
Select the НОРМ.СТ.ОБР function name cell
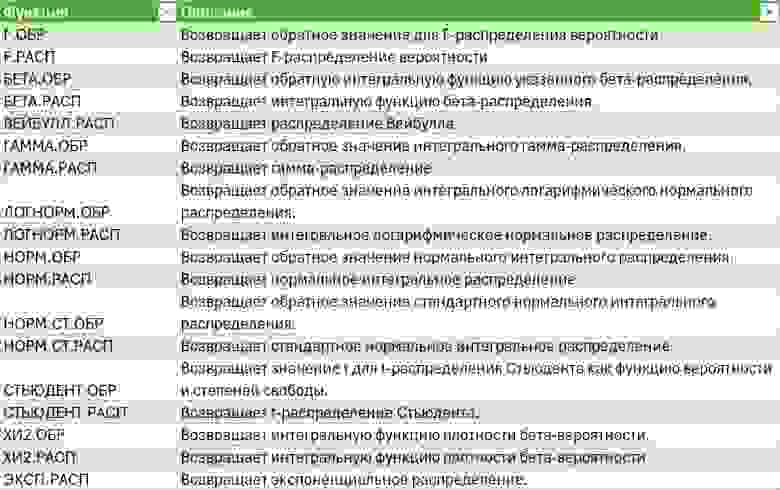(53, 324)
